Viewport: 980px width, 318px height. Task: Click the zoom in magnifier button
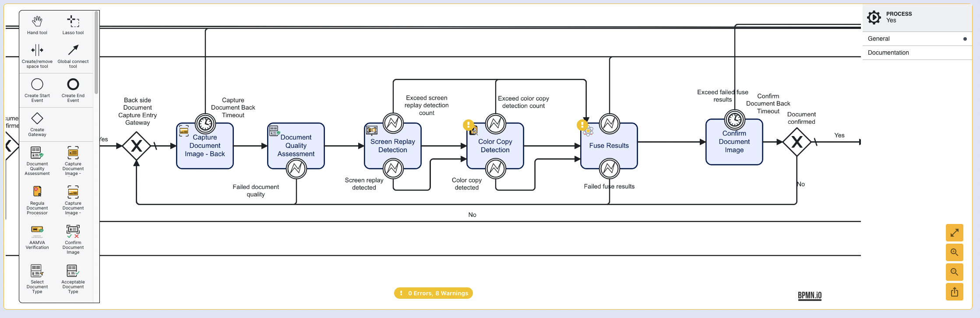[954, 252]
